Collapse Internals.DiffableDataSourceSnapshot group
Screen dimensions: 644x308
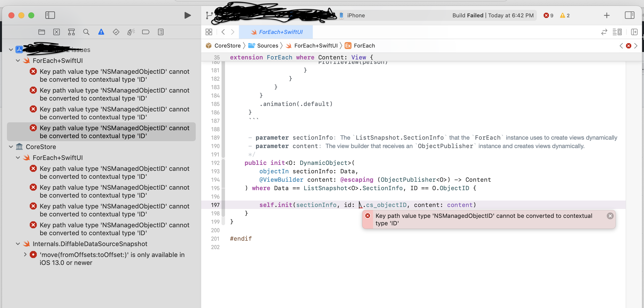[x=18, y=244]
